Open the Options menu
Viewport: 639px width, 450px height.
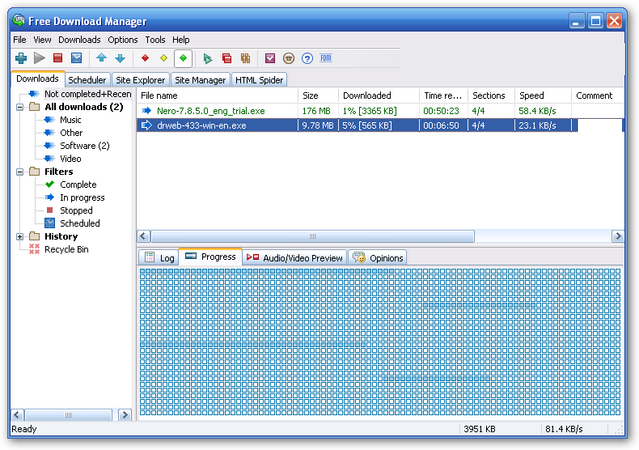click(123, 40)
